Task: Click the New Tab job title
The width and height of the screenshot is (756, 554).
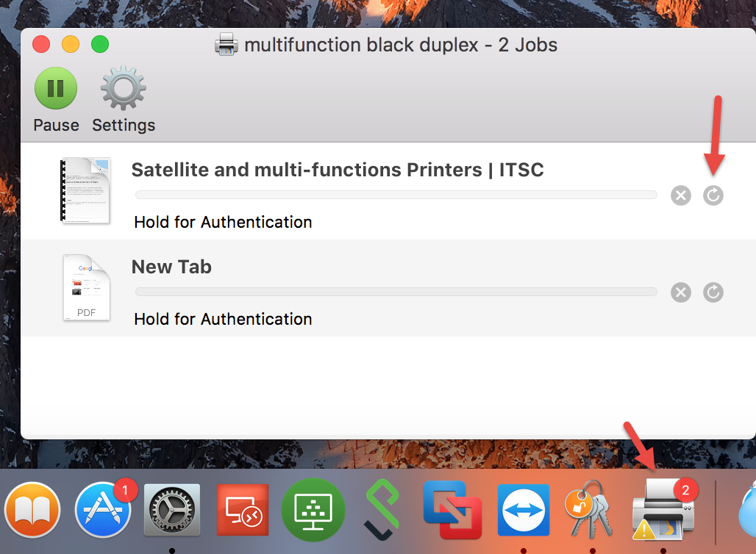Action: (x=171, y=267)
